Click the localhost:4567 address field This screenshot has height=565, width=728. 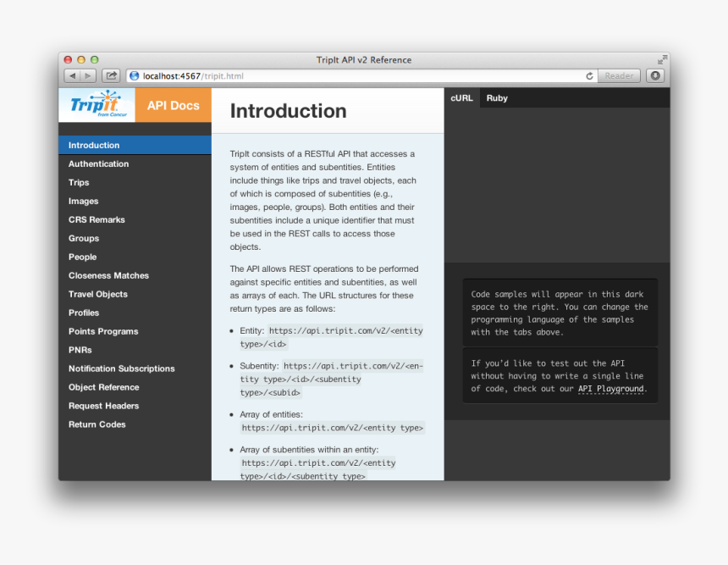pos(362,75)
